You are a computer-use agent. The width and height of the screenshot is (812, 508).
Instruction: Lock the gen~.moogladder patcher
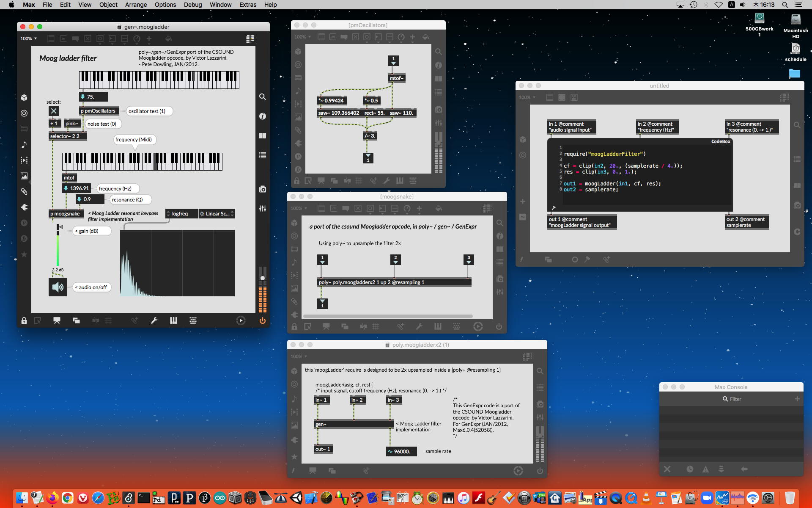click(x=24, y=320)
